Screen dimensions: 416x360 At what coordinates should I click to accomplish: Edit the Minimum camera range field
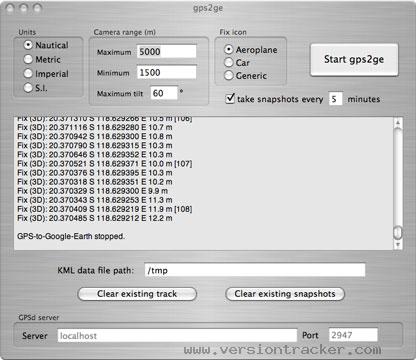pyautogui.click(x=167, y=72)
